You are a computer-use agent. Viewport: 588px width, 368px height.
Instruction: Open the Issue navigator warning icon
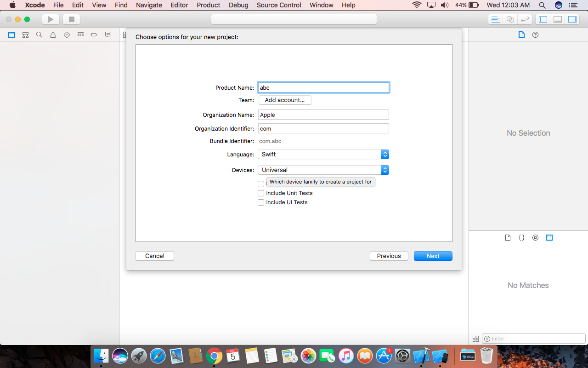tap(53, 35)
